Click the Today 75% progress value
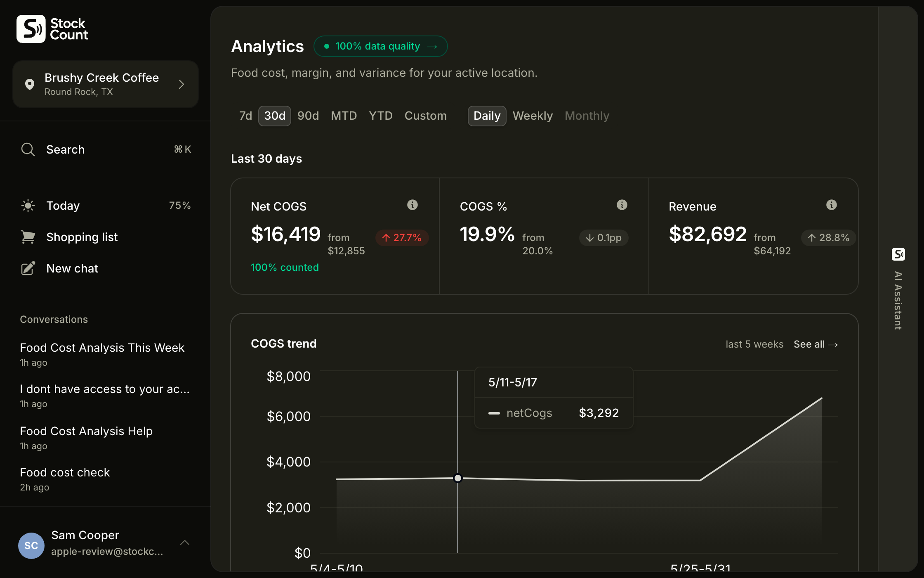The height and width of the screenshot is (578, 924). [180, 206]
